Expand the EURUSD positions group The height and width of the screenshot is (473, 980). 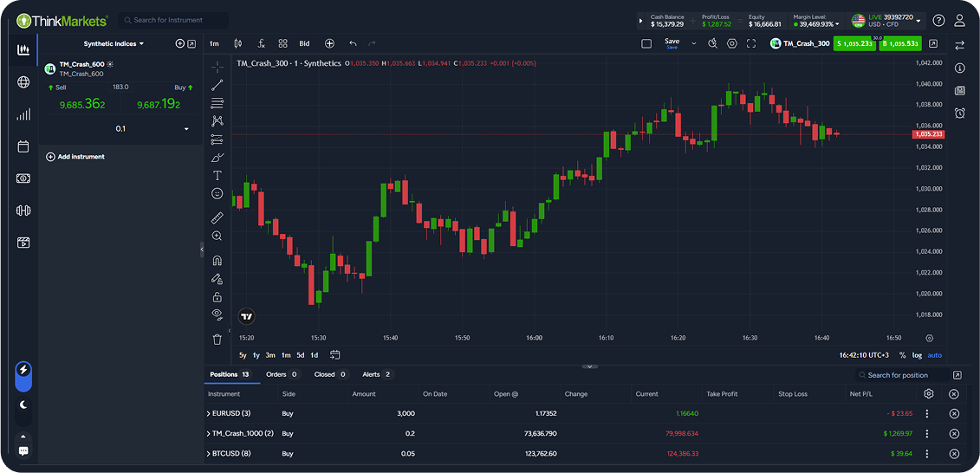[x=208, y=413]
